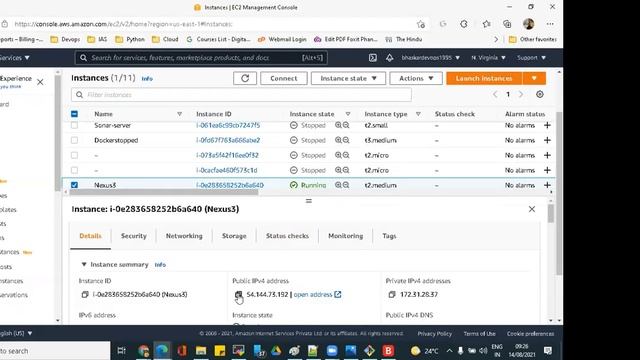
Task: Sort by Instance state column arrow
Action: [348, 114]
